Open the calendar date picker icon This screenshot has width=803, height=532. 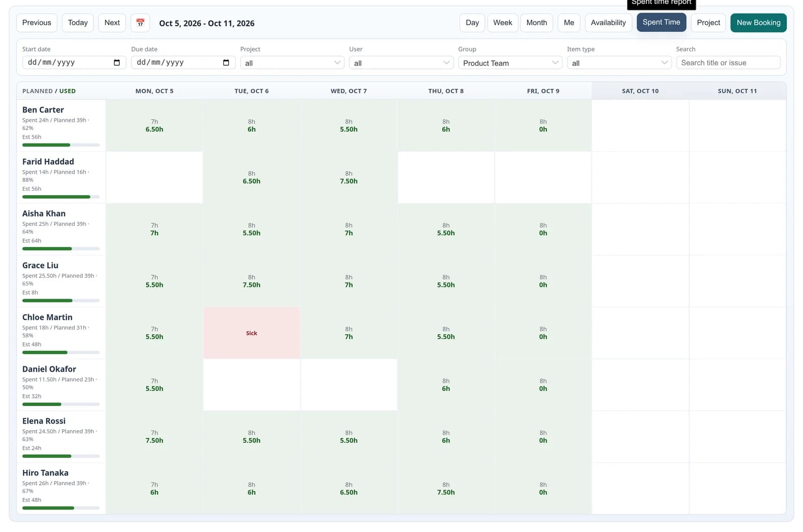point(140,23)
